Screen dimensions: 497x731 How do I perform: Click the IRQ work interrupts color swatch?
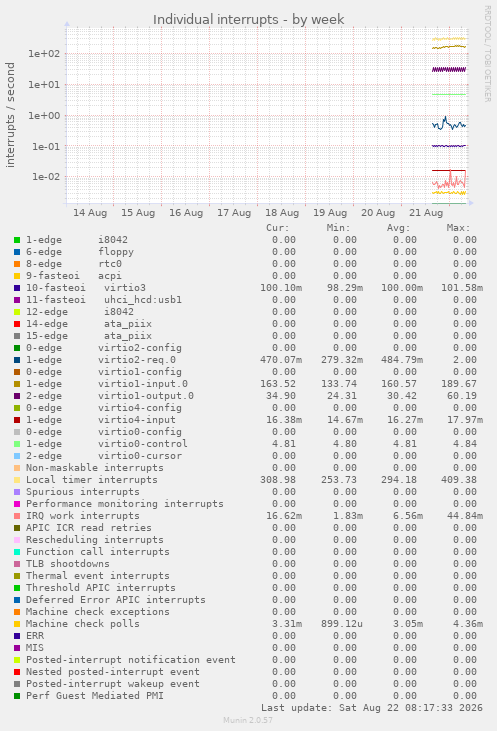(x=17, y=516)
